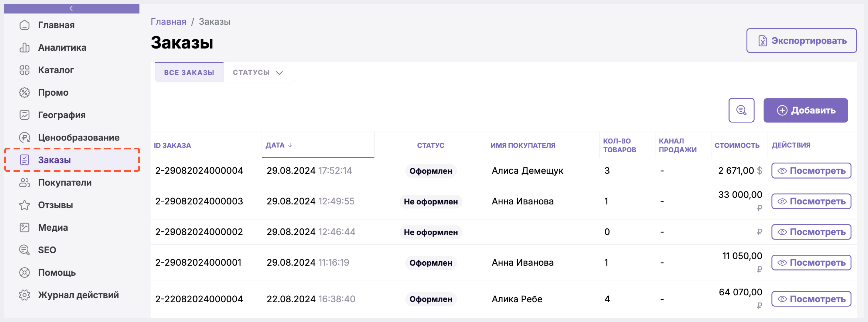Open Помощь section label

[57, 272]
